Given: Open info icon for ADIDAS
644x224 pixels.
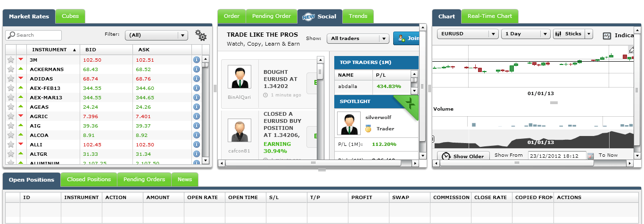Looking at the screenshot, I should coord(197,79).
